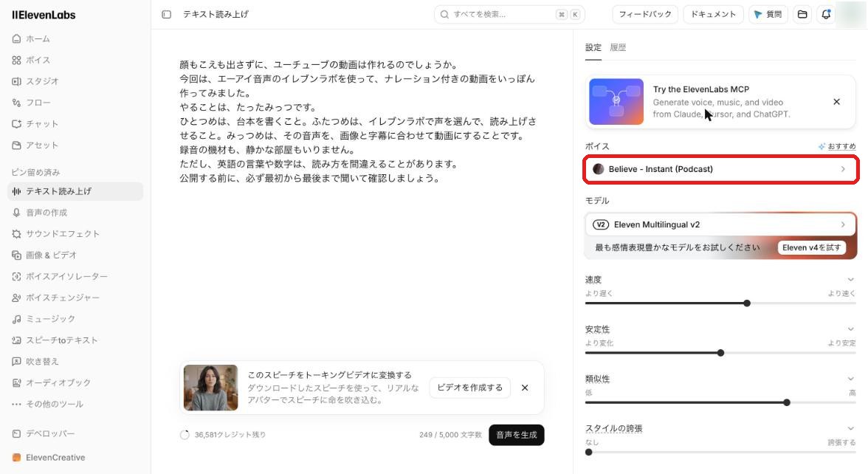Image resolution: width=868 pixels, height=474 pixels.
Task: Open the サウンドエフェクト icon
Action: point(16,233)
